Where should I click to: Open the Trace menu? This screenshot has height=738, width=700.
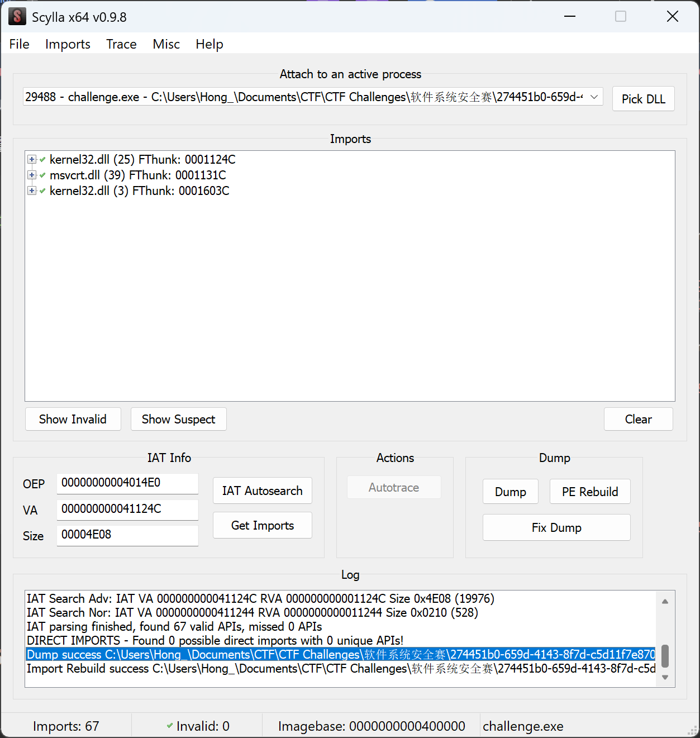pyautogui.click(x=121, y=44)
